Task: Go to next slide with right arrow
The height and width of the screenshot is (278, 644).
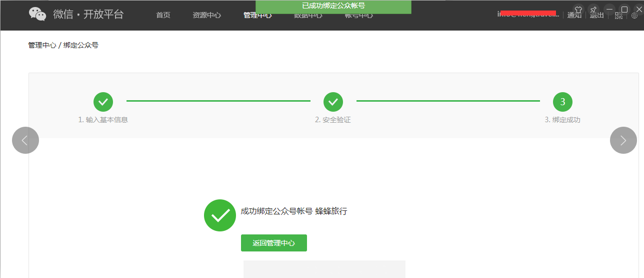Action: 623,140
